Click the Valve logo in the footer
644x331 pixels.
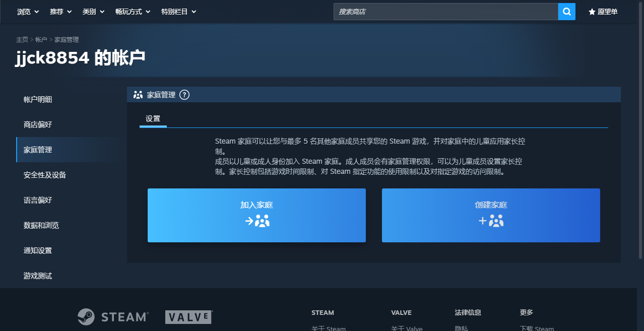coord(188,317)
